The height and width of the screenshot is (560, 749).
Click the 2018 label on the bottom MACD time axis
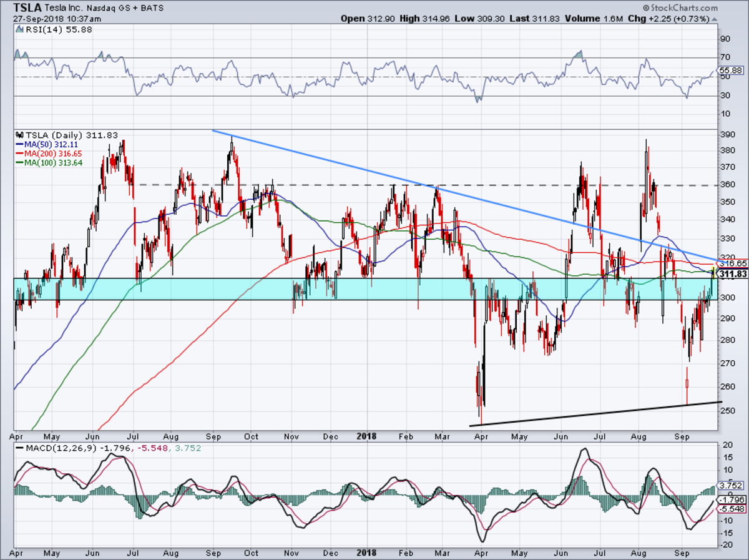(366, 553)
